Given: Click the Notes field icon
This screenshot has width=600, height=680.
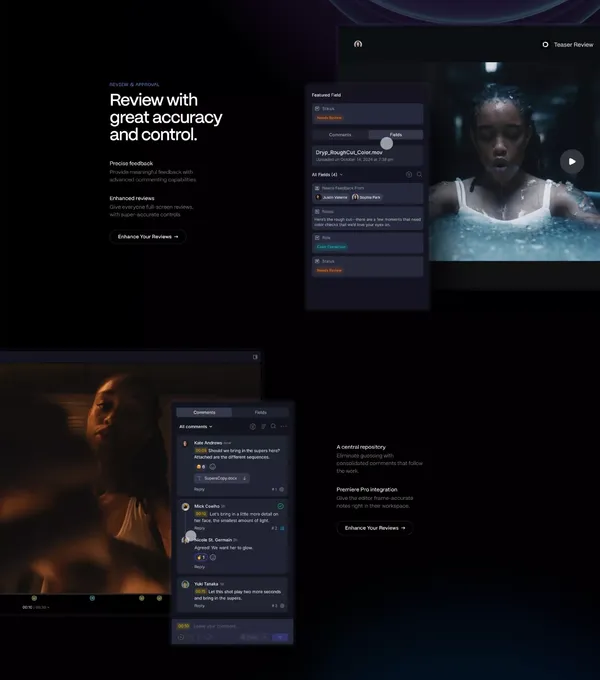Looking at the screenshot, I should (317, 212).
